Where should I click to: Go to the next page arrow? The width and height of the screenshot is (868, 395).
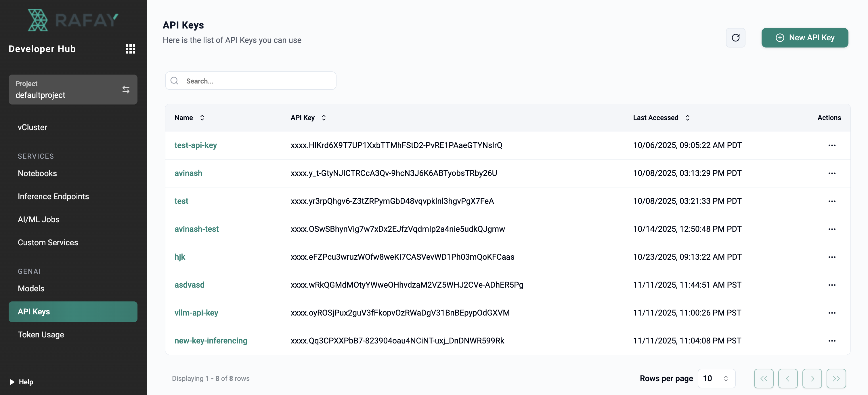pyautogui.click(x=812, y=379)
